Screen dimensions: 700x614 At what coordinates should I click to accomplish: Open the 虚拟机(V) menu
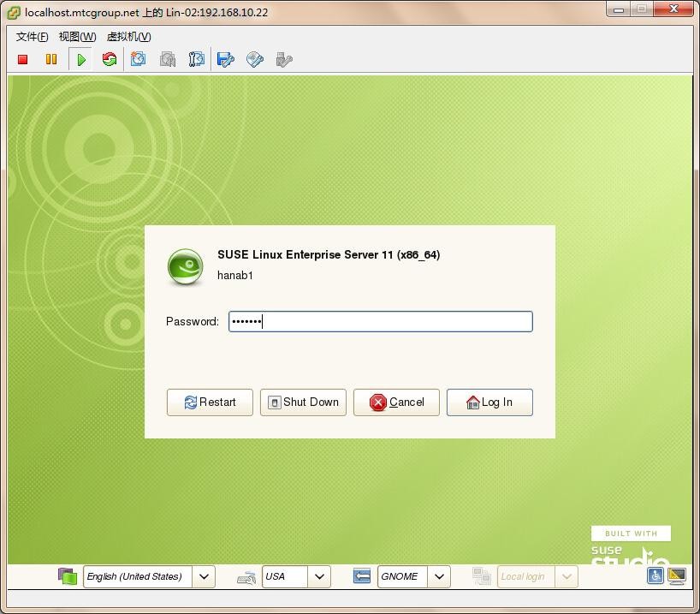(128, 37)
